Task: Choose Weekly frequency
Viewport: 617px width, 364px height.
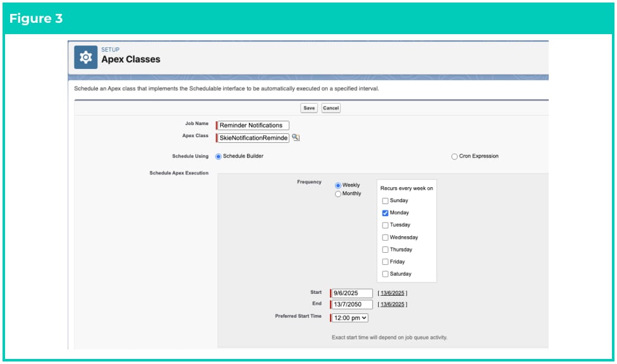Action: pos(338,185)
